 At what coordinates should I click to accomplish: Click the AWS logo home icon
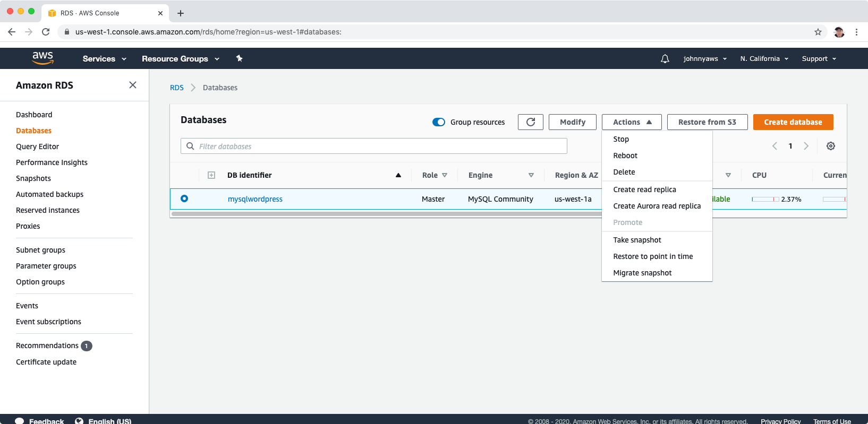pos(42,58)
